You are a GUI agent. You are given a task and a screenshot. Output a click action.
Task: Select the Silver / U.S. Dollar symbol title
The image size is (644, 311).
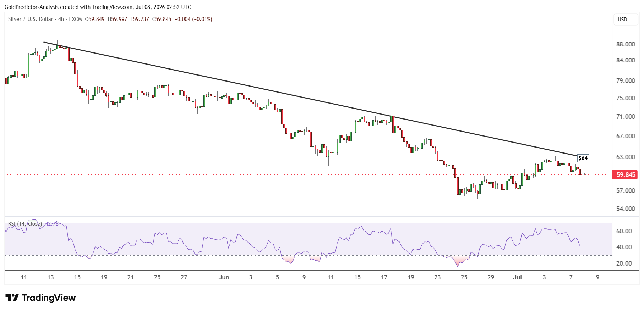[x=31, y=19]
